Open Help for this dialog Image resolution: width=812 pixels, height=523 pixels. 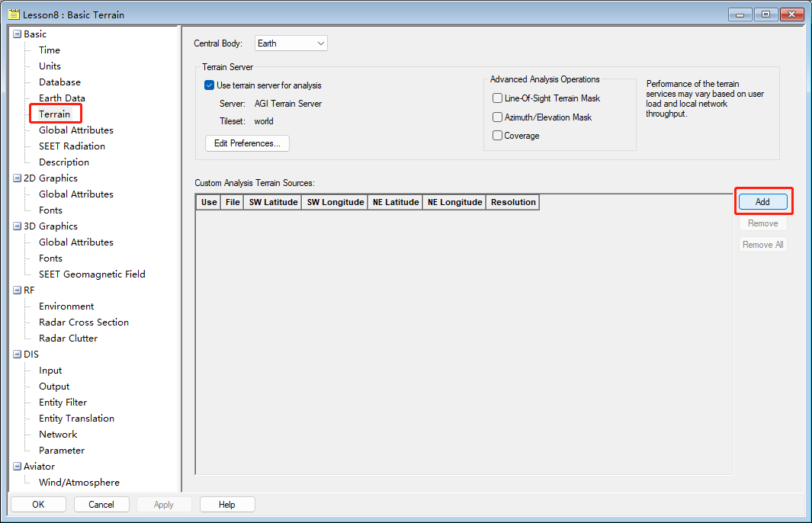click(x=227, y=505)
